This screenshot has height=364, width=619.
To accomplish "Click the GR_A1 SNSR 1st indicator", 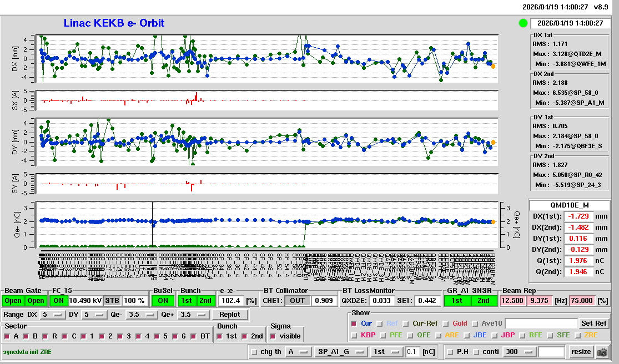I will pos(457,300).
